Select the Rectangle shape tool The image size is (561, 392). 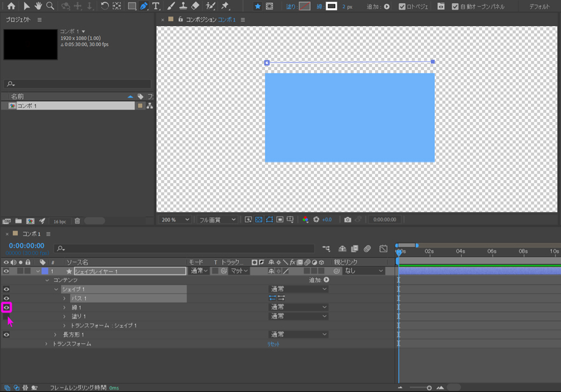point(131,6)
